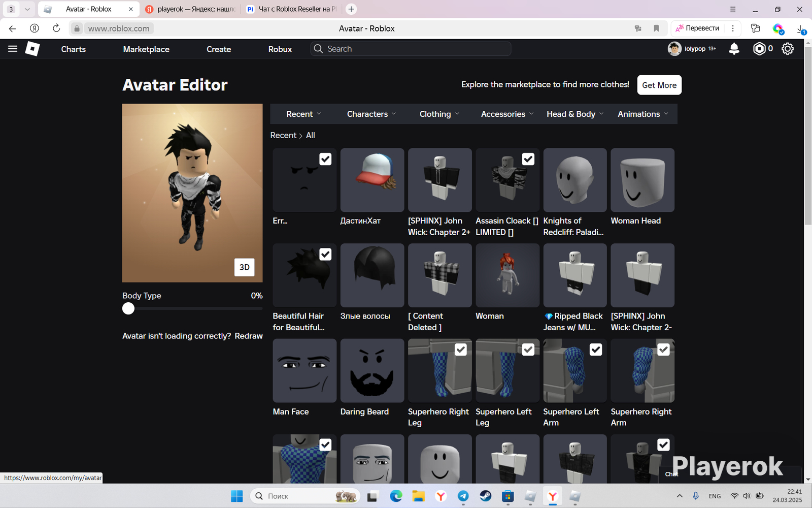Uncheck the Assasin Cloack LIMITED item
The image size is (812, 508).
528,159
